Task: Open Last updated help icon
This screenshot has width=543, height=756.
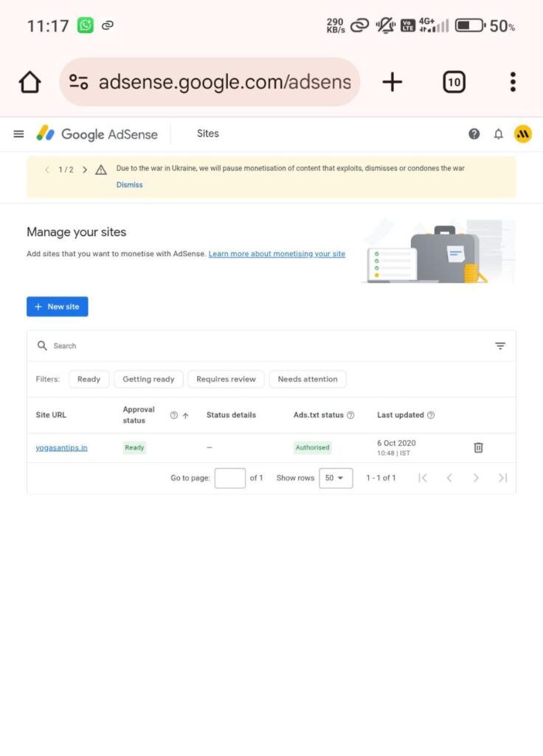Action: [x=431, y=415]
